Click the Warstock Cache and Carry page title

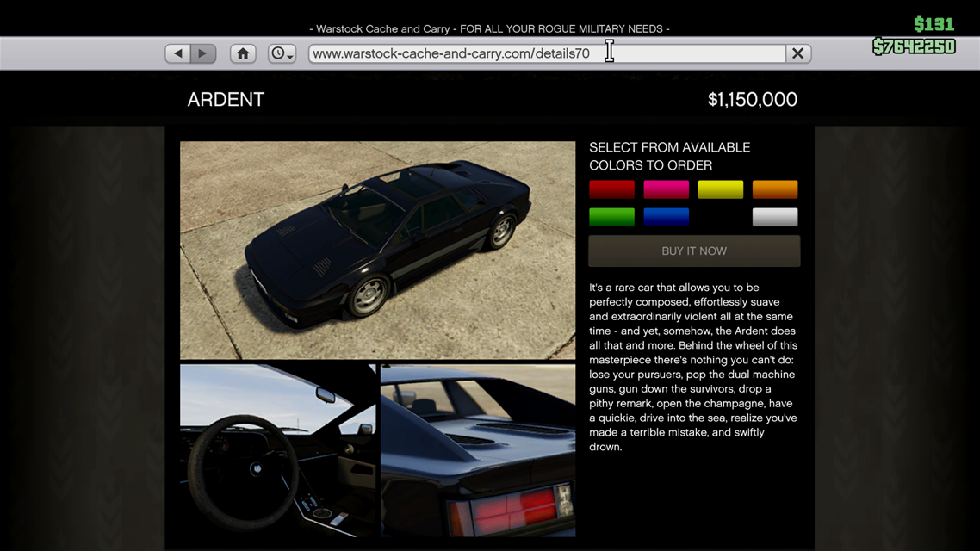pyautogui.click(x=489, y=28)
